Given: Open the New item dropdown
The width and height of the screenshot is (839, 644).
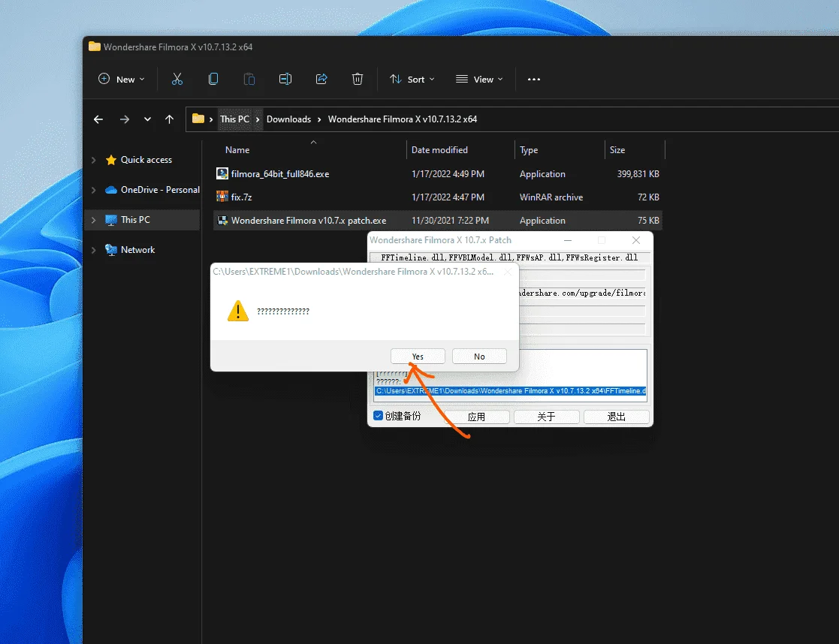Looking at the screenshot, I should [122, 79].
